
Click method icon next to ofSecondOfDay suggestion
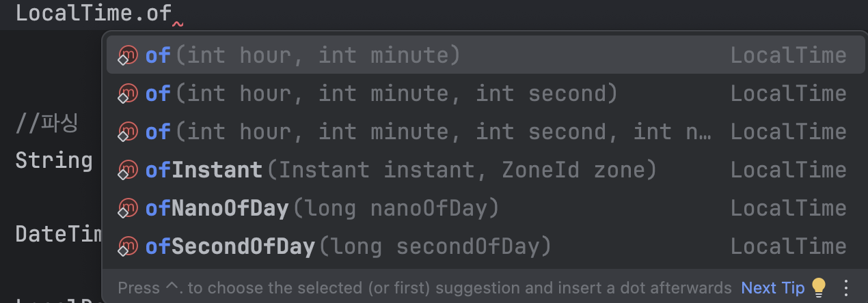[127, 246]
